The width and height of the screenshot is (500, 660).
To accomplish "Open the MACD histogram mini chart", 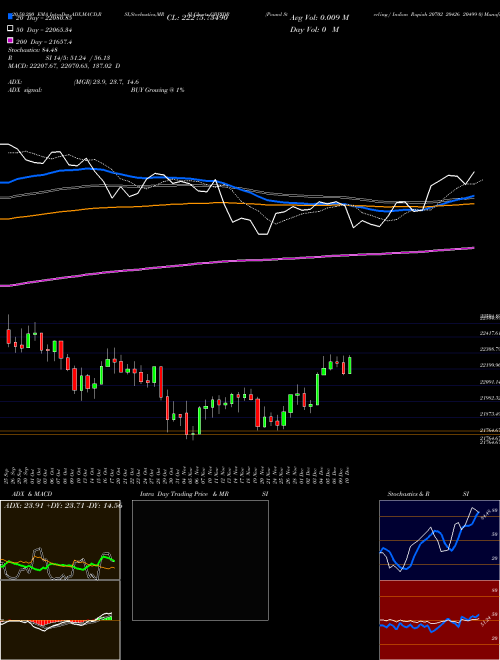I will 60,620.
